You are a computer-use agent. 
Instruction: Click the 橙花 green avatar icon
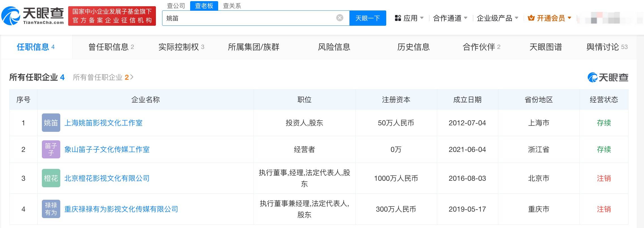pos(51,178)
